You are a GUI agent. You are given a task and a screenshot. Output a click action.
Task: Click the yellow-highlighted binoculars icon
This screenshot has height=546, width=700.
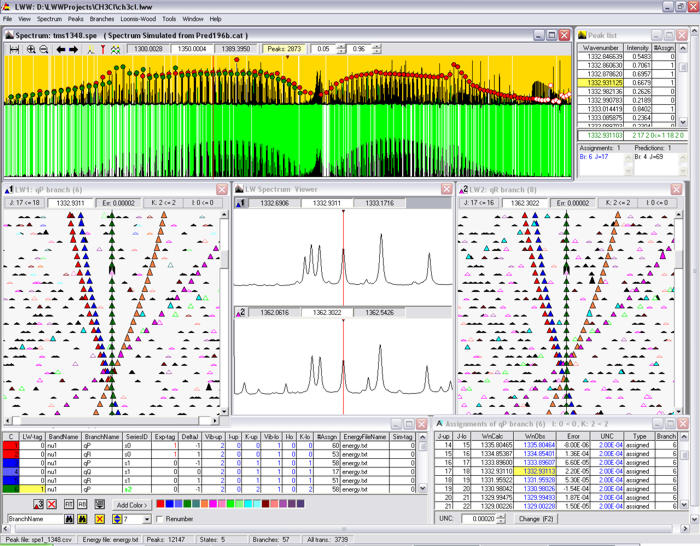82,519
